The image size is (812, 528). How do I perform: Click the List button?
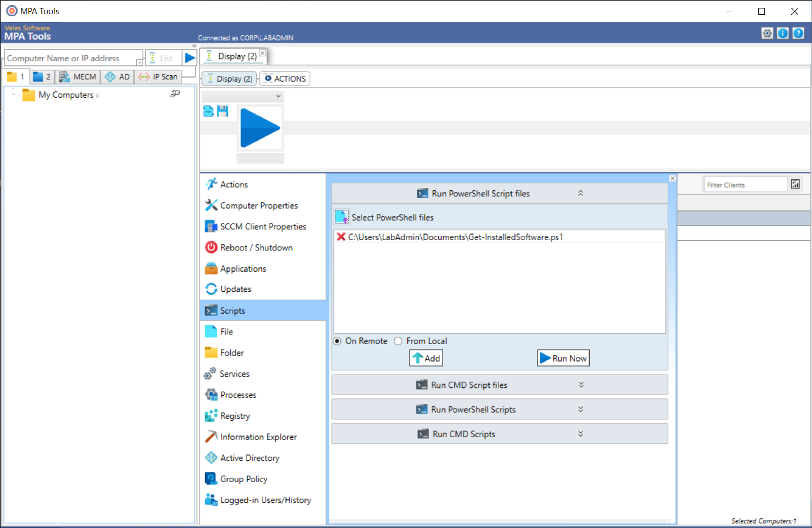click(x=163, y=58)
